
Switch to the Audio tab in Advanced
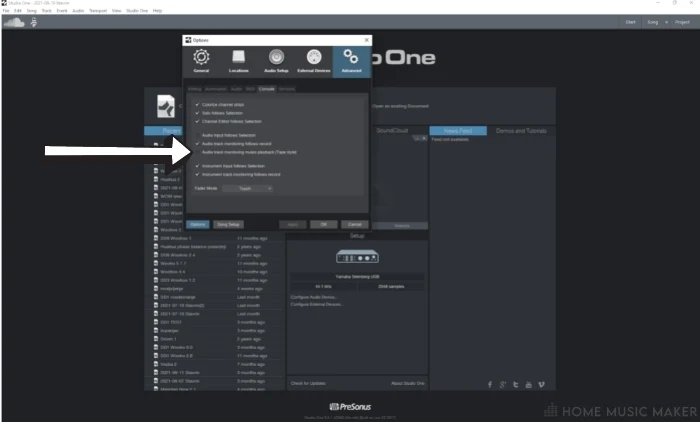(236, 89)
